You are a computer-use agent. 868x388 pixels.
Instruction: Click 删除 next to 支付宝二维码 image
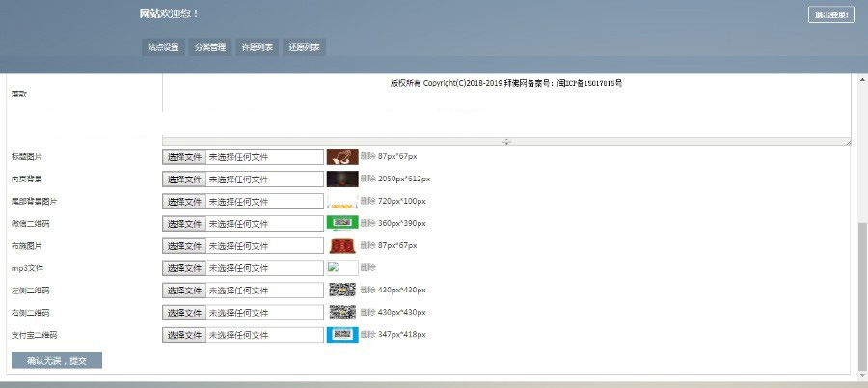(367, 334)
